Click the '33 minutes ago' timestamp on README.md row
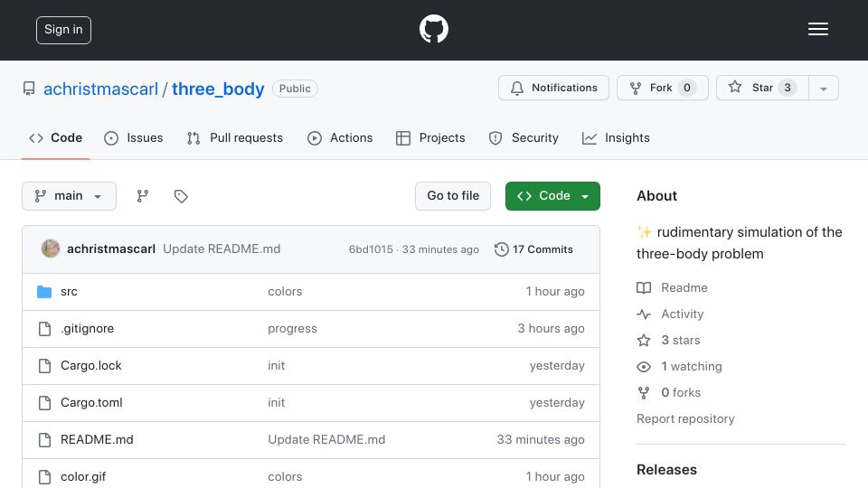The image size is (868, 488). coord(541,440)
